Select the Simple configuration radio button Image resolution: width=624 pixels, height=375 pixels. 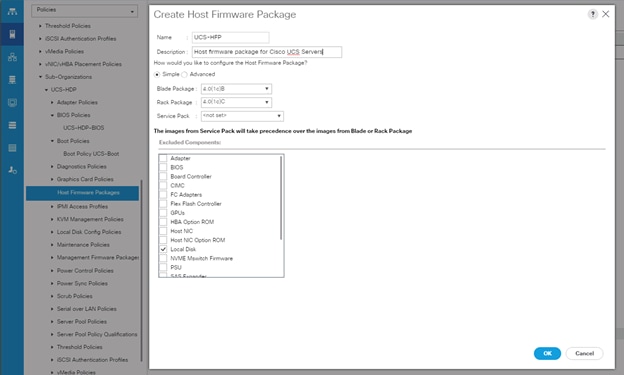[157, 74]
